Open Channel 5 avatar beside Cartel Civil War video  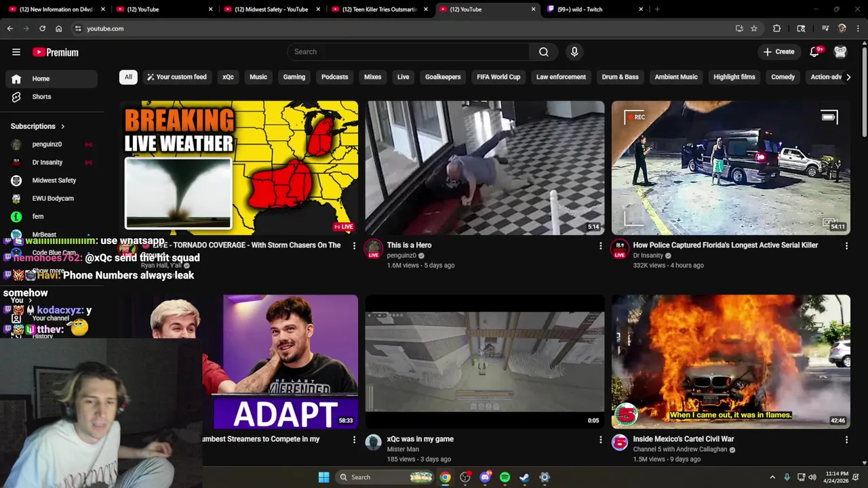coord(620,443)
